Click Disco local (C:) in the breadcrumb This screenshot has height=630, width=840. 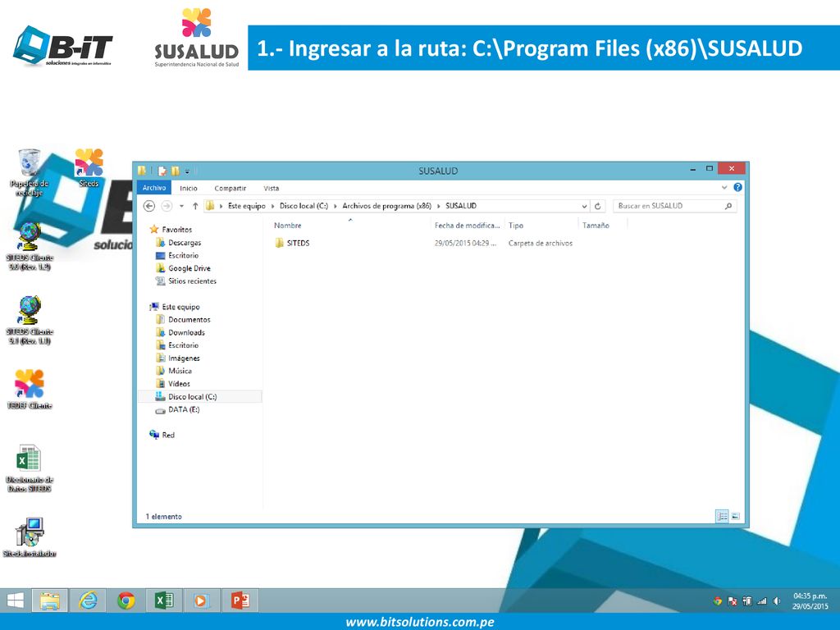click(304, 206)
